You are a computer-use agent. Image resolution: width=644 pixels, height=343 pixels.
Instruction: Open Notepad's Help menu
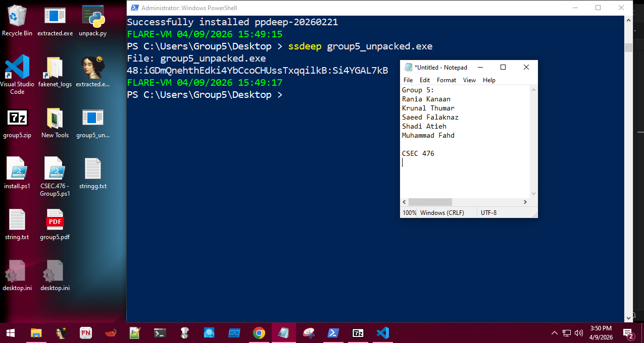click(489, 80)
